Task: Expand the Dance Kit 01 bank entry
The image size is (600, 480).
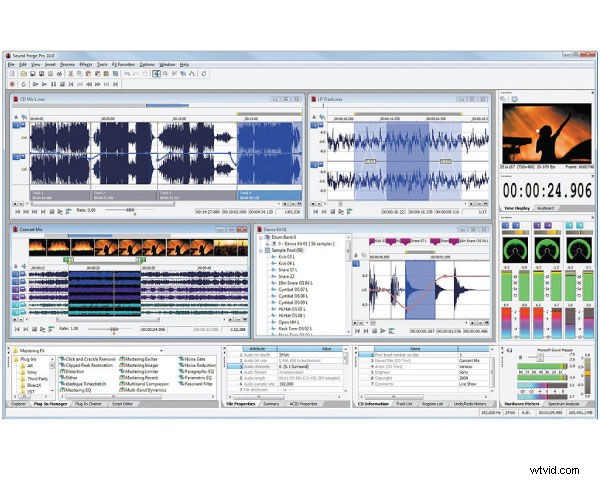Action: pyautogui.click(x=267, y=244)
